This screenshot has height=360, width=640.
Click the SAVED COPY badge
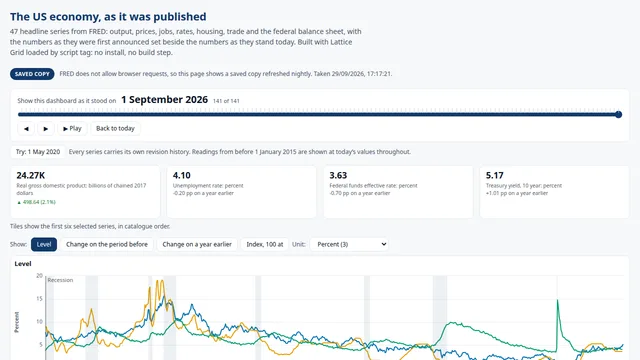32,74
